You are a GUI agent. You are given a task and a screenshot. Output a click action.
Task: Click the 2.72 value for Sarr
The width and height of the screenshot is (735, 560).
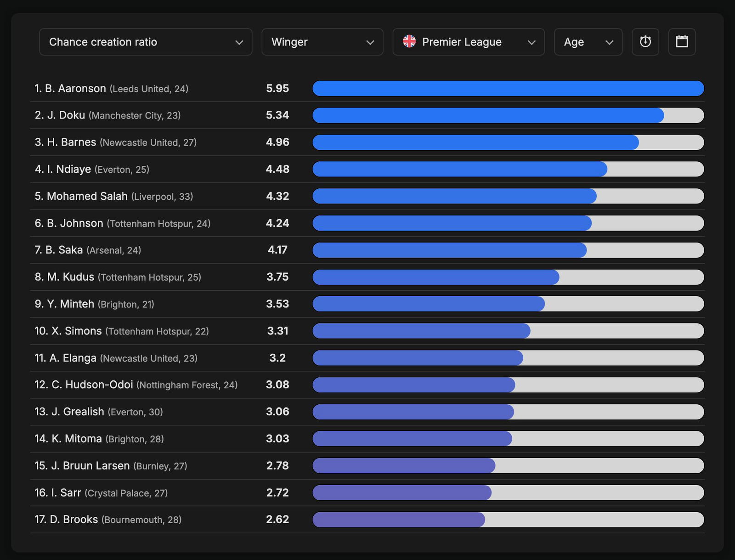click(x=277, y=493)
